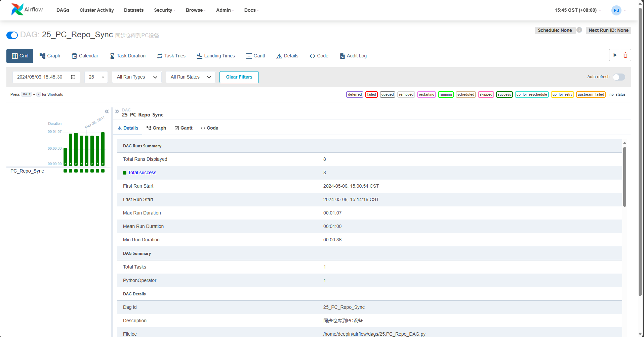Click the queued status legend
The image size is (644, 337).
coord(387,94)
